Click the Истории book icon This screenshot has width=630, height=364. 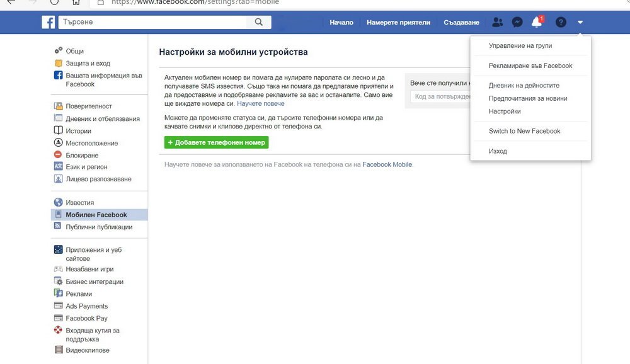[59, 130]
